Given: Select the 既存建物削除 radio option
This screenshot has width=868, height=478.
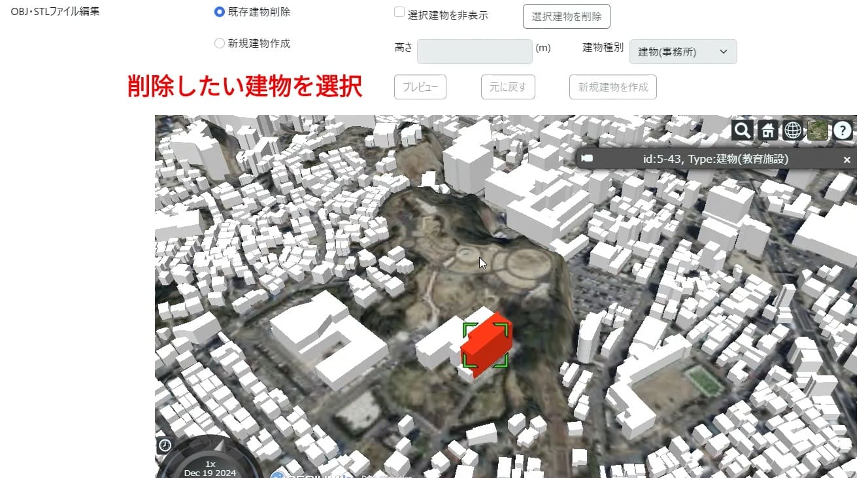Looking at the screenshot, I should point(220,12).
